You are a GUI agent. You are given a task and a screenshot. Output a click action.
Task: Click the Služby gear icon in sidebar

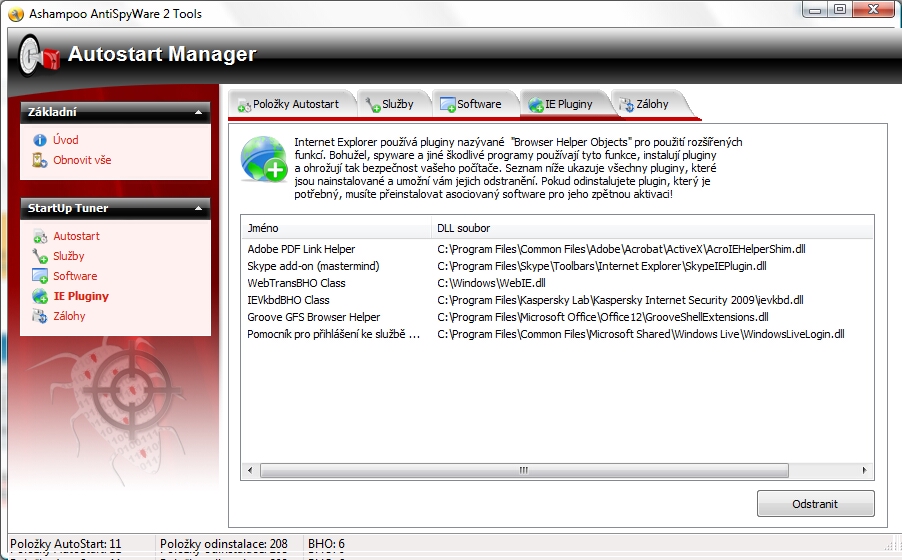pyautogui.click(x=40, y=257)
